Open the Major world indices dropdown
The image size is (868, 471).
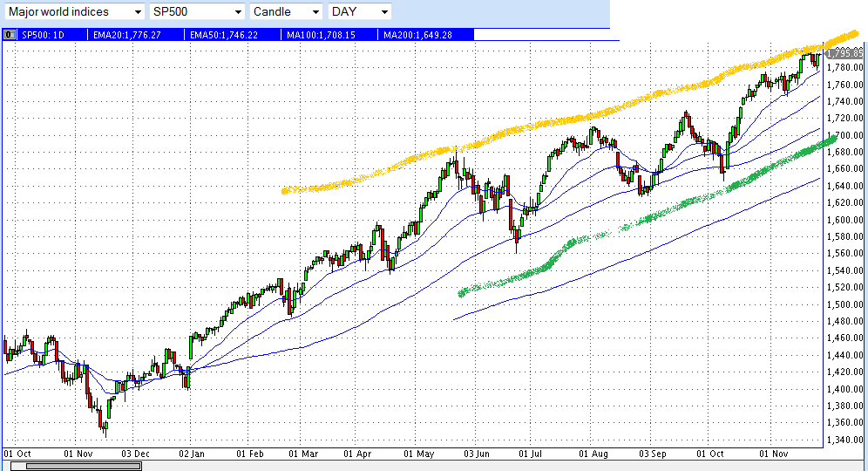pyautogui.click(x=74, y=11)
